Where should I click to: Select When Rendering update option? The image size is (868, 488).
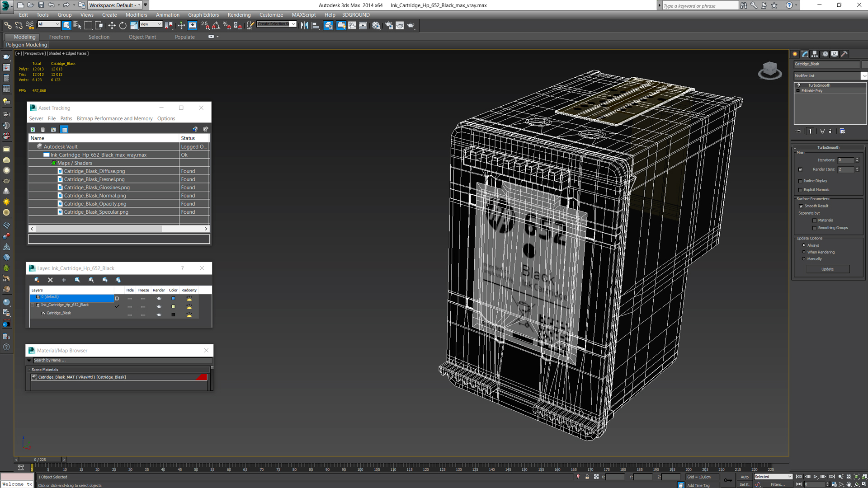(x=803, y=252)
